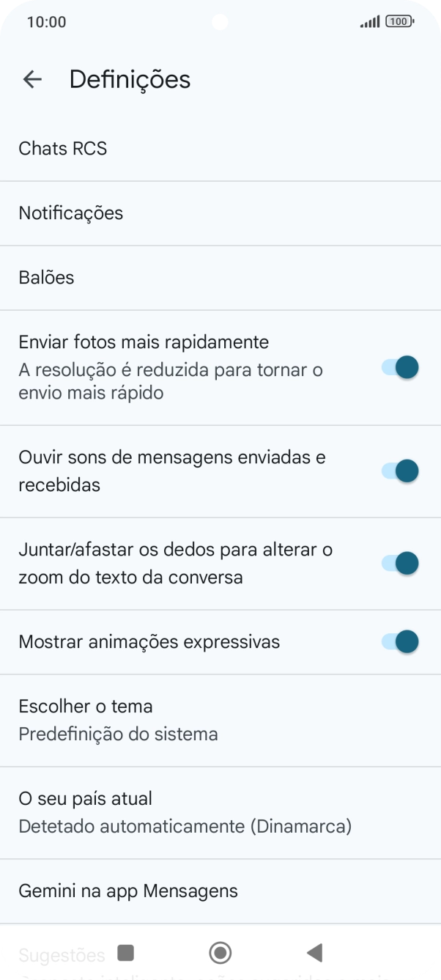Open Chats RCS settings

coord(62,148)
